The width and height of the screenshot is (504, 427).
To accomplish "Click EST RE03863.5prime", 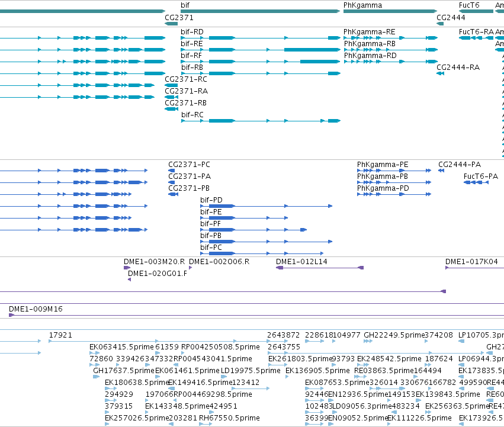I will click(384, 371).
